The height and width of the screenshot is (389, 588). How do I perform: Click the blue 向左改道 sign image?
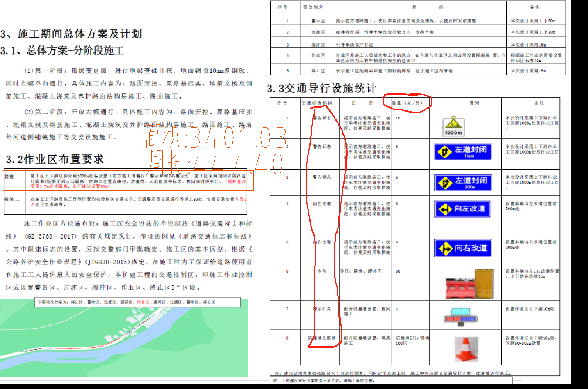pos(463,209)
